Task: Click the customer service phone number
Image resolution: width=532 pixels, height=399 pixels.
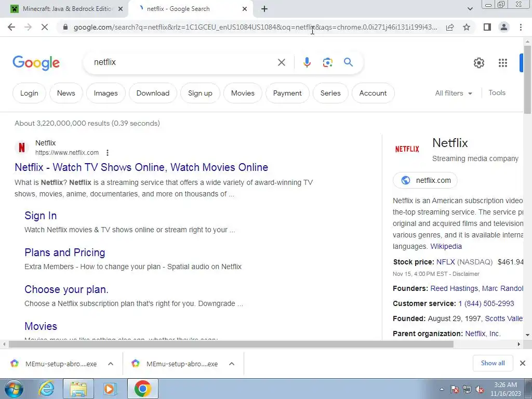Action: point(486,303)
